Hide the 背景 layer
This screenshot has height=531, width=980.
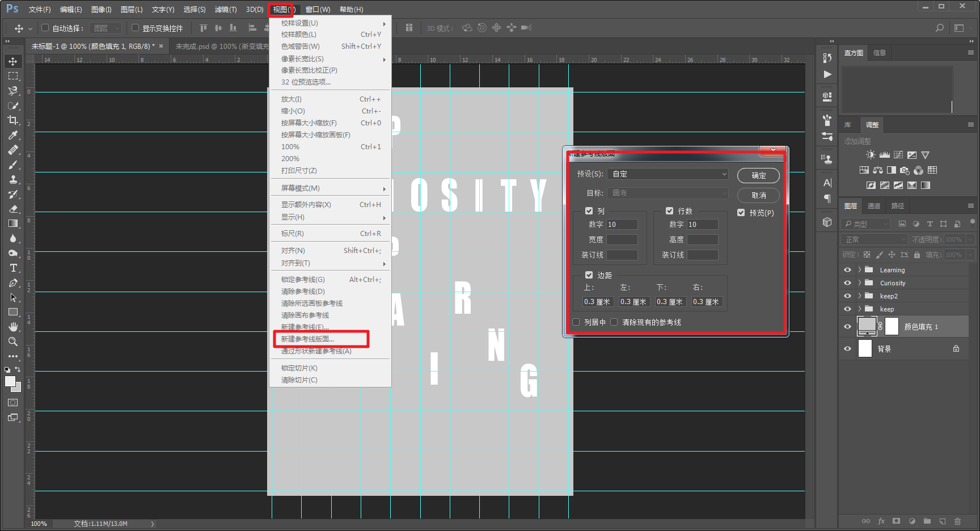pos(847,349)
